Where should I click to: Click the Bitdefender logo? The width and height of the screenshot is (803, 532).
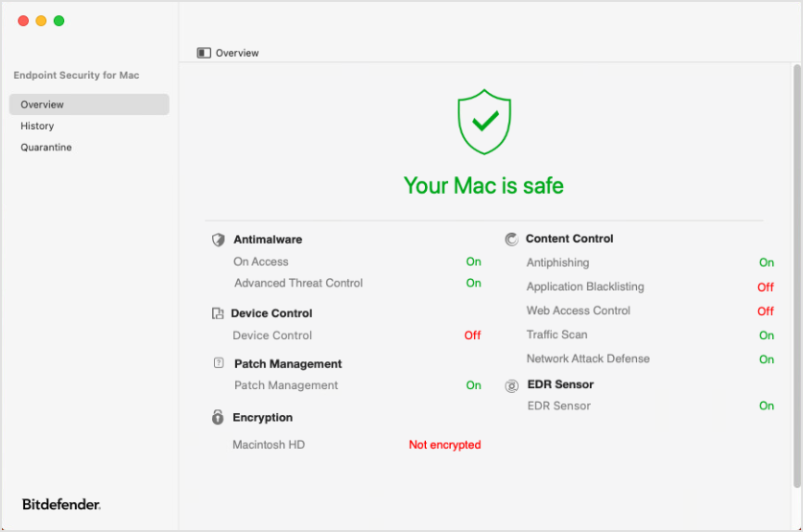61,504
